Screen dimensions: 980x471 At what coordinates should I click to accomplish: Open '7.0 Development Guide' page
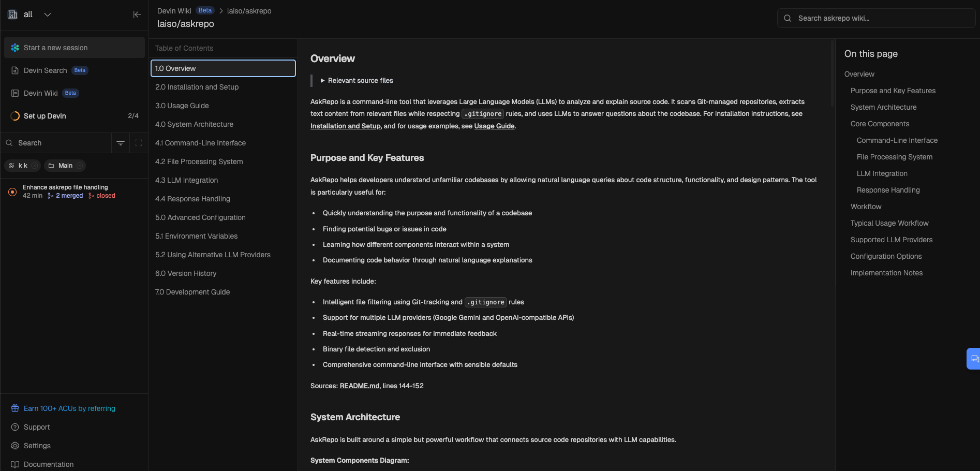tap(223, 292)
